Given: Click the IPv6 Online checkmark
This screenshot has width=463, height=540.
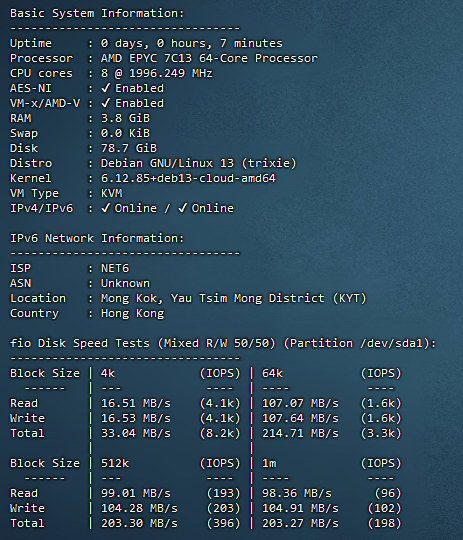Looking at the screenshot, I should [x=183, y=208].
